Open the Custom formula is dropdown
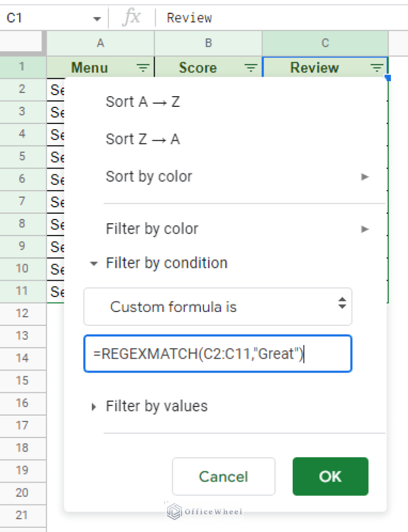The image size is (408, 532). click(x=218, y=307)
